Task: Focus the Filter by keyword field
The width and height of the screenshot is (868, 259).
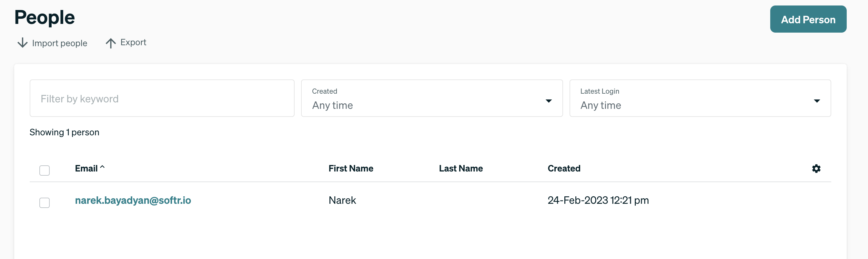Action: pos(162,98)
